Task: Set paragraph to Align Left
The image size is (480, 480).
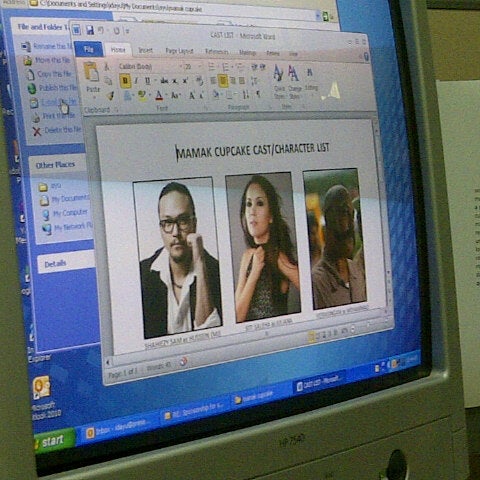Action: [213, 80]
